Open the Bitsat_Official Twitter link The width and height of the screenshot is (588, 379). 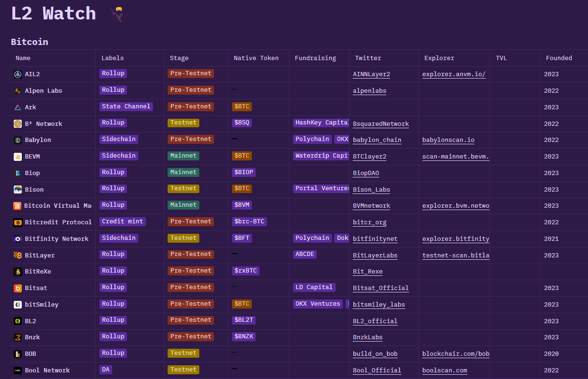click(x=381, y=288)
